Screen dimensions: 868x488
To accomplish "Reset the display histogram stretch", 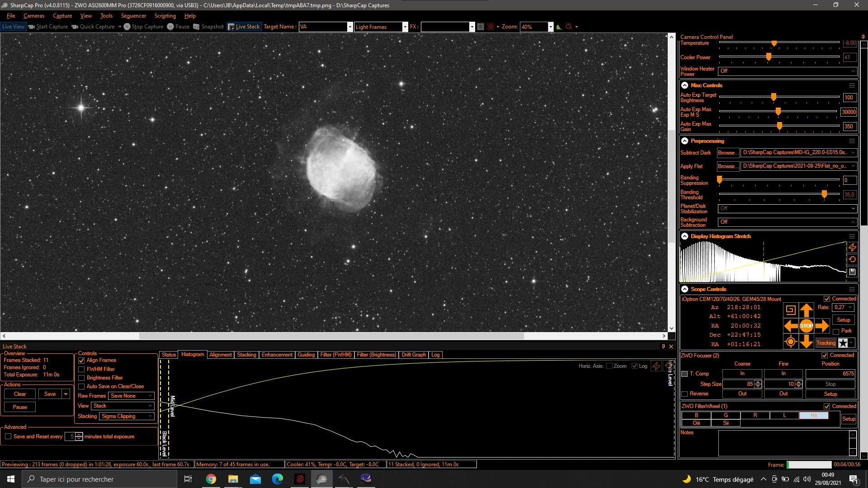I will coord(852,259).
